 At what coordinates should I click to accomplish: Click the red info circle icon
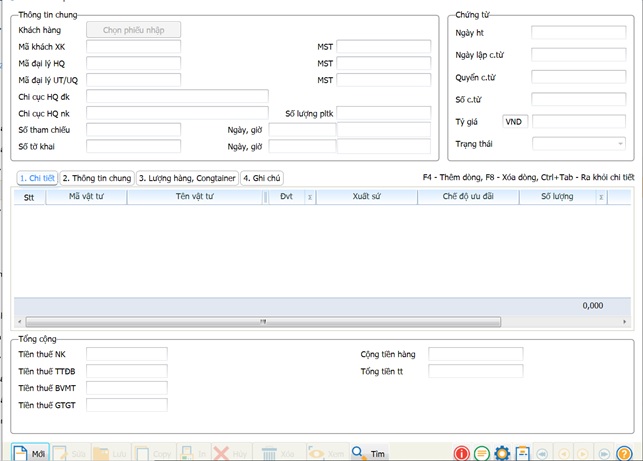point(462,453)
